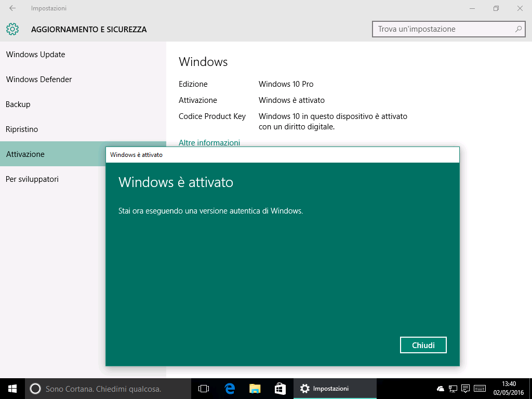
Task: Open File Explorer from the taskbar
Action: 255,389
